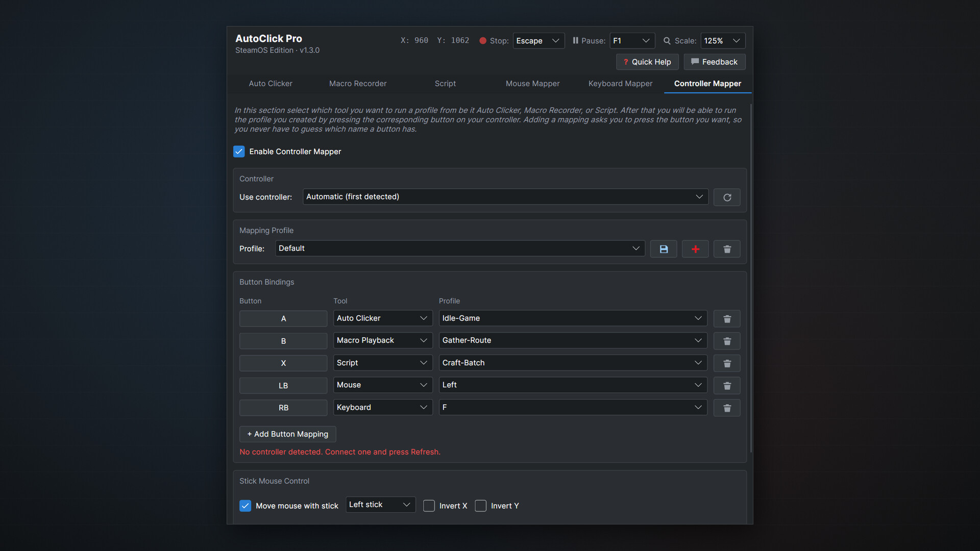Click the Scale magnifier icon
Screen dimensions: 980x551
pos(667,41)
